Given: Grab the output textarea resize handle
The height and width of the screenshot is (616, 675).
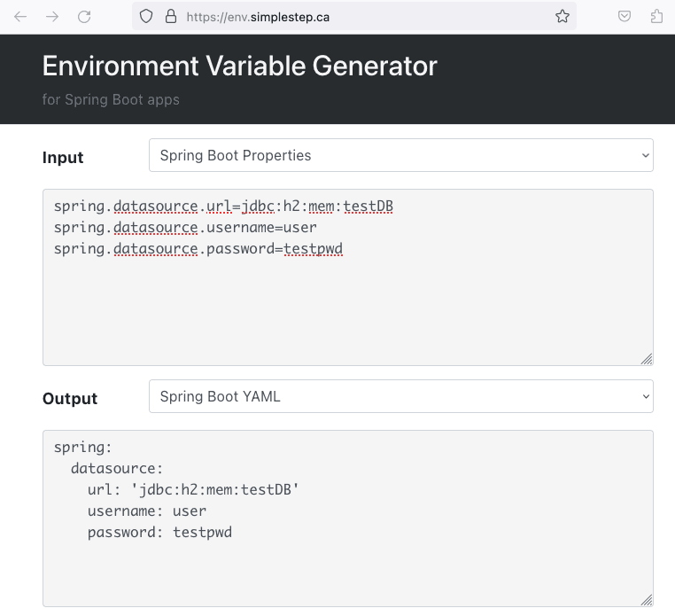Looking at the screenshot, I should (646, 600).
